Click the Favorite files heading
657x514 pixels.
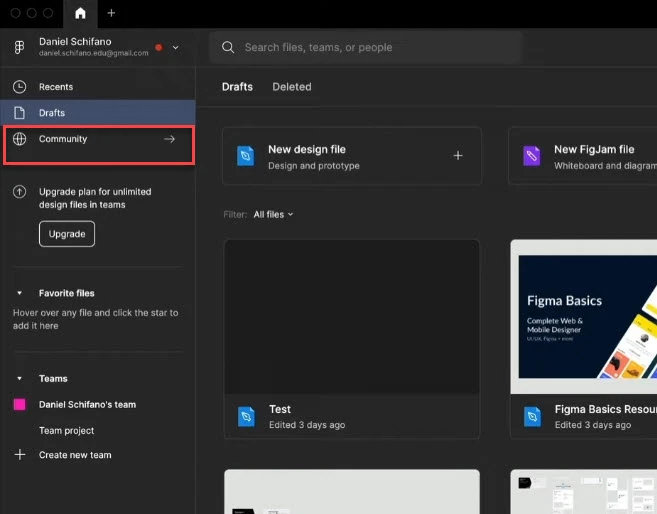67,293
